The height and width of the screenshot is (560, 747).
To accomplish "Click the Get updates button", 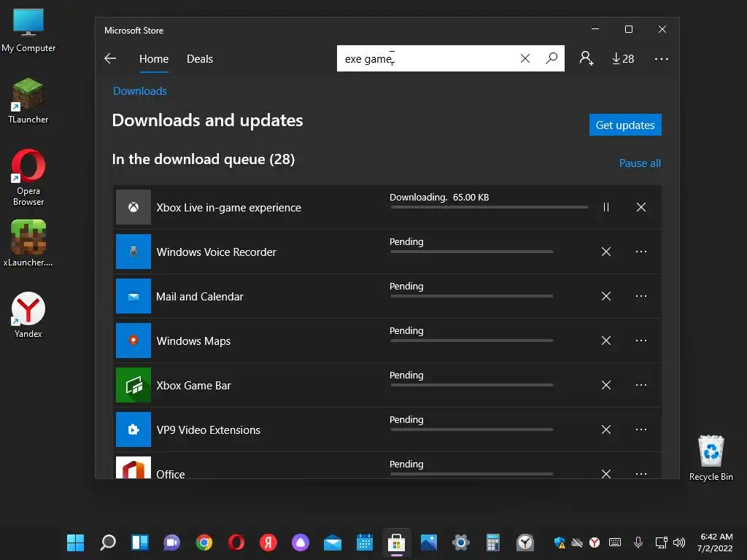I will pyautogui.click(x=625, y=125).
